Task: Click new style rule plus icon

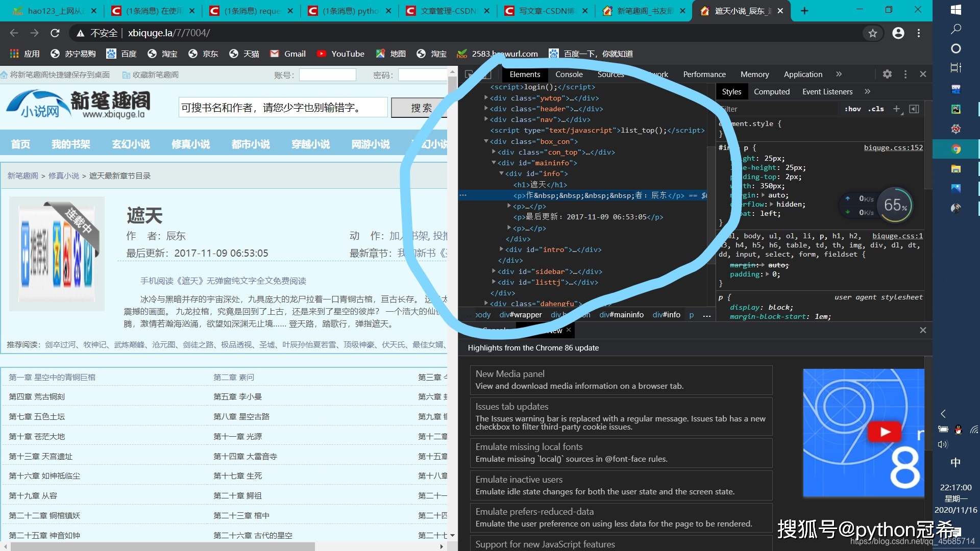Action: pos(896,109)
